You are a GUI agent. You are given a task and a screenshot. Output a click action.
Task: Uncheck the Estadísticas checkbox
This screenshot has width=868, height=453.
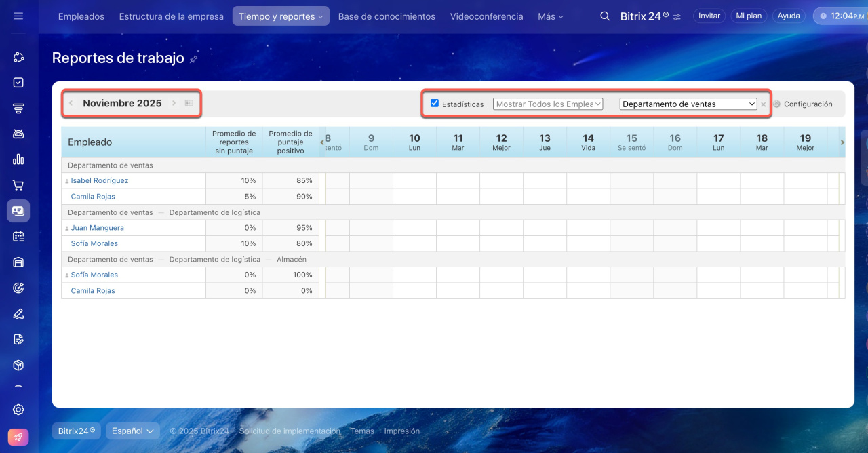pos(435,103)
